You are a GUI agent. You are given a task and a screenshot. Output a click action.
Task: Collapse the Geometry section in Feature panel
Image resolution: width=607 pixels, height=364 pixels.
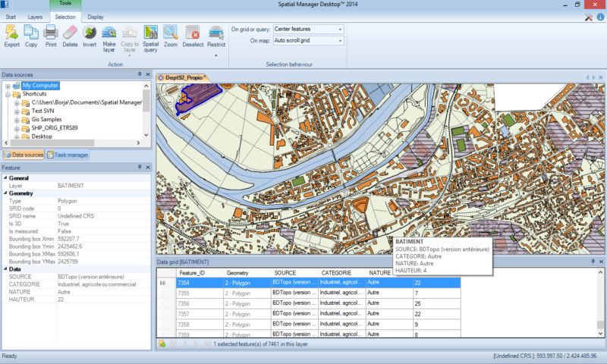[5, 193]
